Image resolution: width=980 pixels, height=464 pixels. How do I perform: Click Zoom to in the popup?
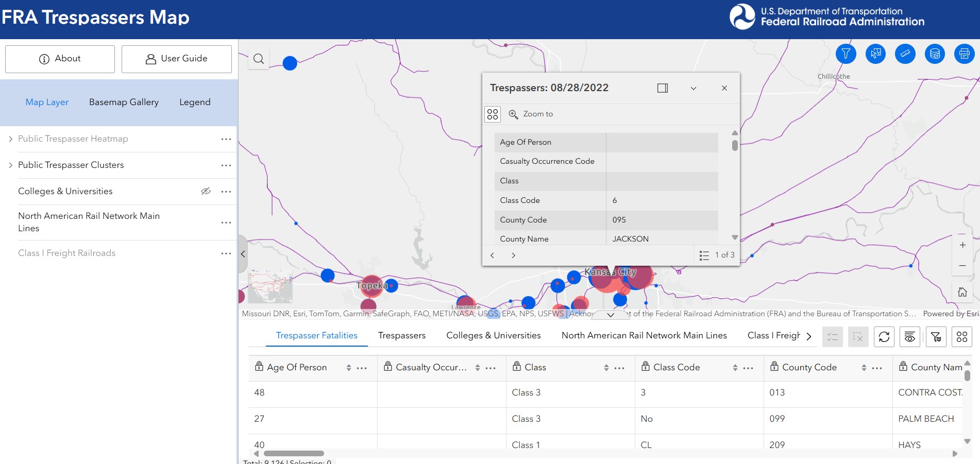coord(537,114)
